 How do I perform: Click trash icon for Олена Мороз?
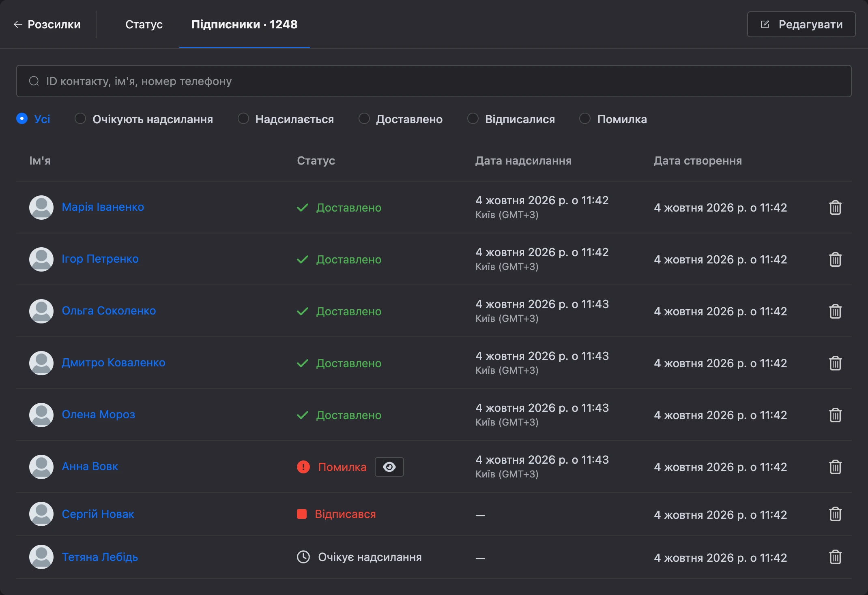point(835,415)
